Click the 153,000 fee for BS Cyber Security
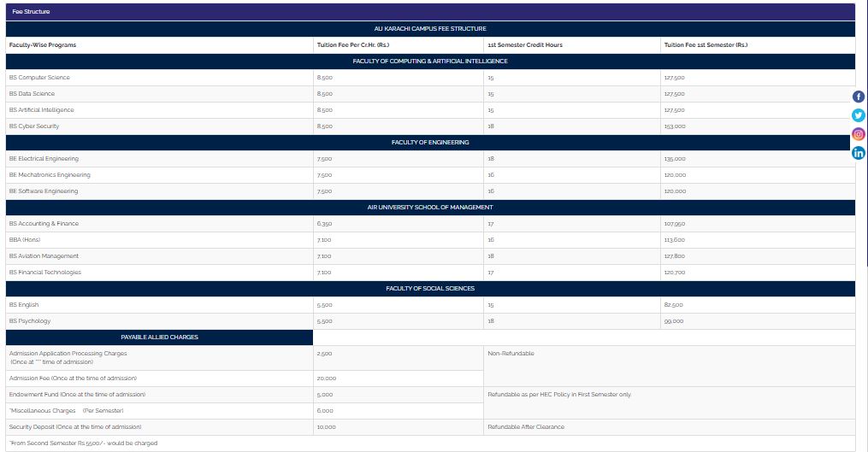Screen dimensions: 868x452 [x=675, y=126]
